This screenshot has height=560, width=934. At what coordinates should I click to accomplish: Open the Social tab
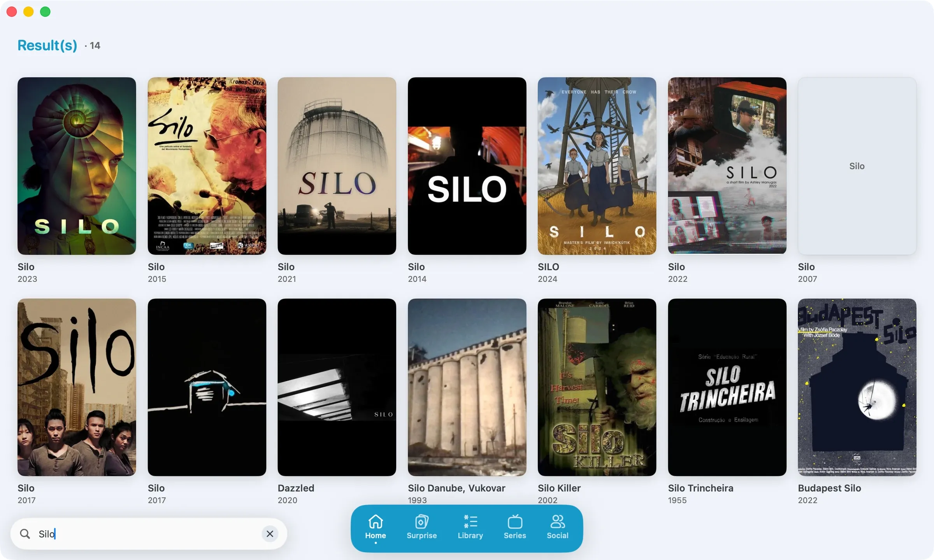(557, 527)
